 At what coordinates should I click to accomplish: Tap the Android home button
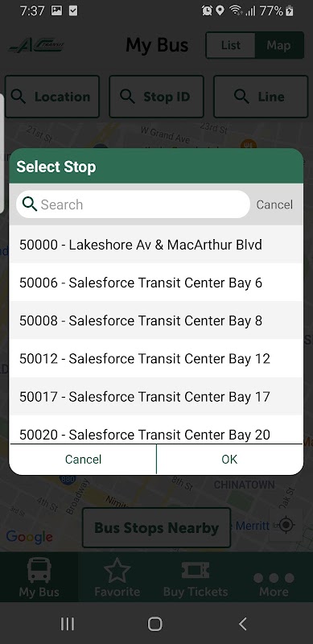tap(154, 624)
